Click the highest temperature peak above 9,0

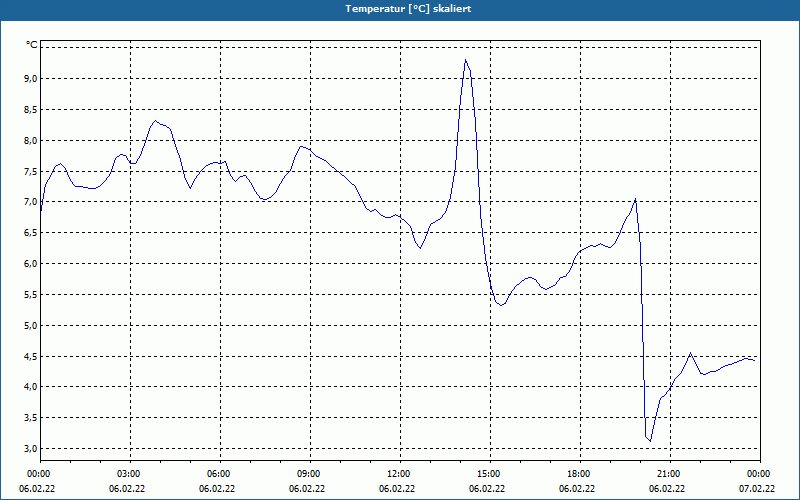coord(465,60)
